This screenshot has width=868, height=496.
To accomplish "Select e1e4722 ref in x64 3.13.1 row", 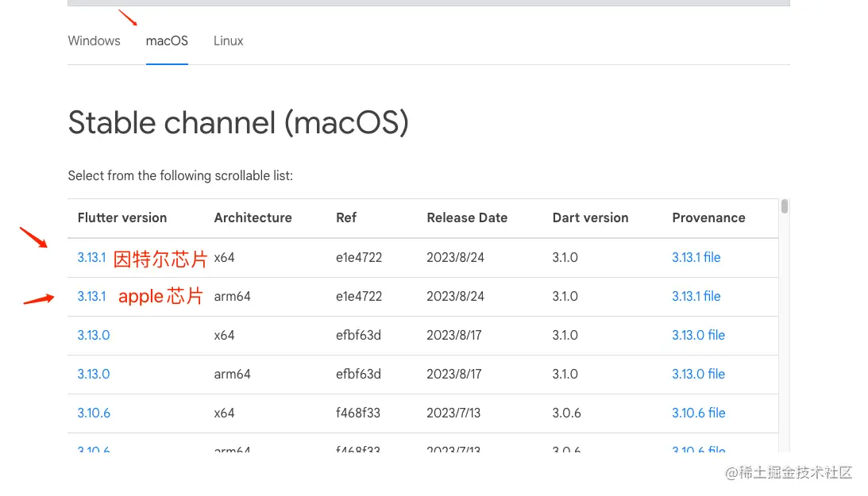I will click(359, 258).
